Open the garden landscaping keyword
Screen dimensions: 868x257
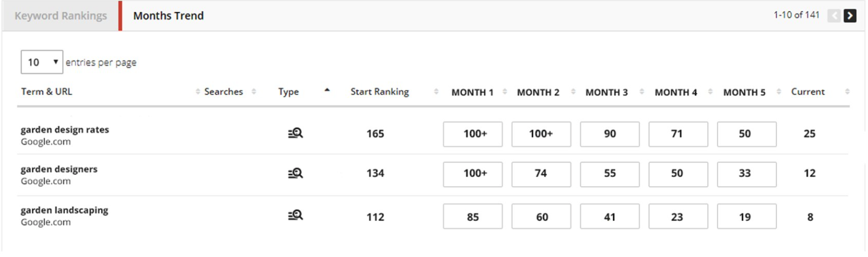64,210
